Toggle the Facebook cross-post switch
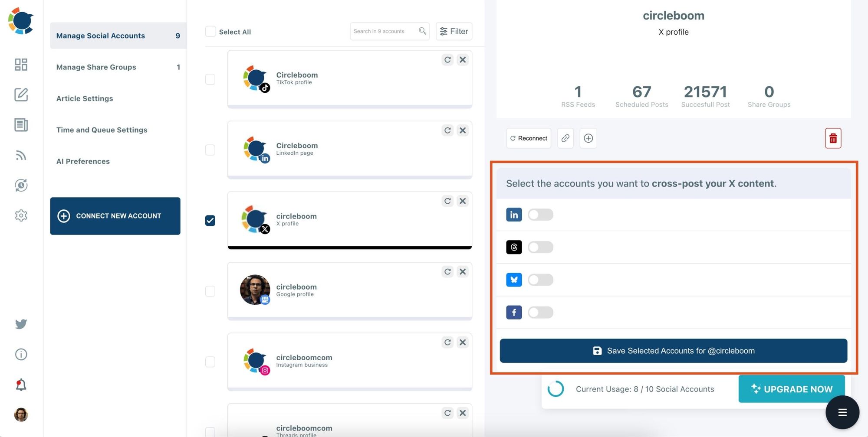The height and width of the screenshot is (437, 868). tap(540, 312)
